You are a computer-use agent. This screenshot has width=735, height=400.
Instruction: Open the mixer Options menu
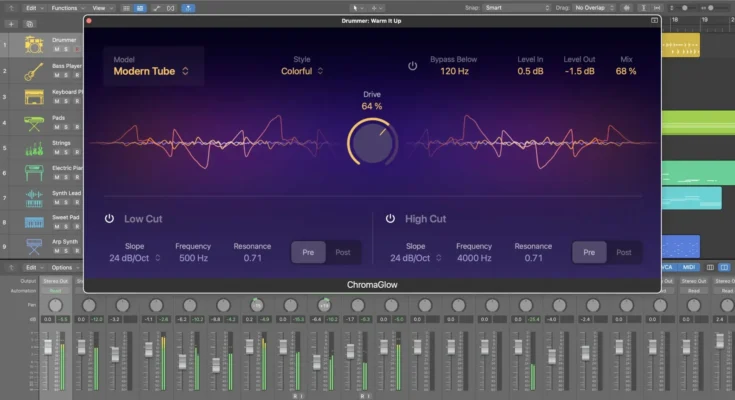(x=65, y=268)
